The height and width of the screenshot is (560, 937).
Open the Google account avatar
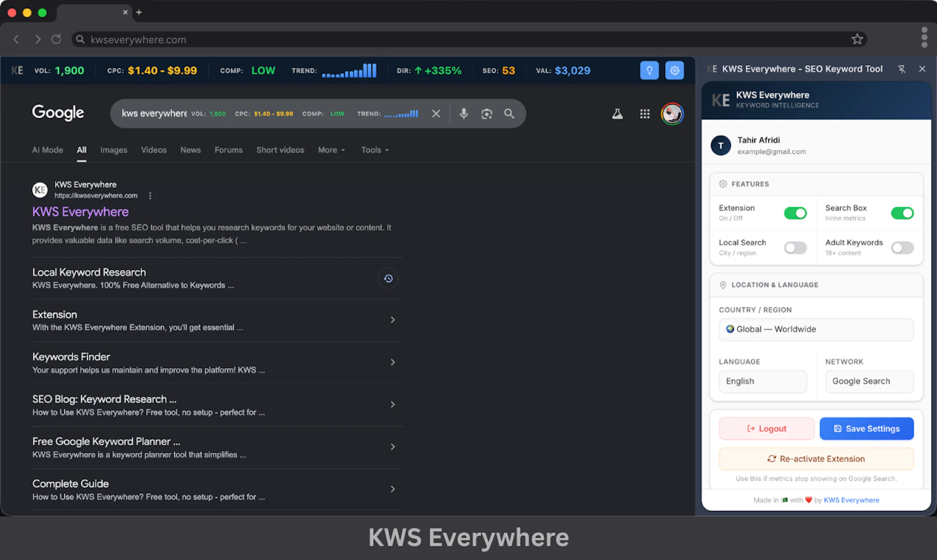[x=672, y=114]
